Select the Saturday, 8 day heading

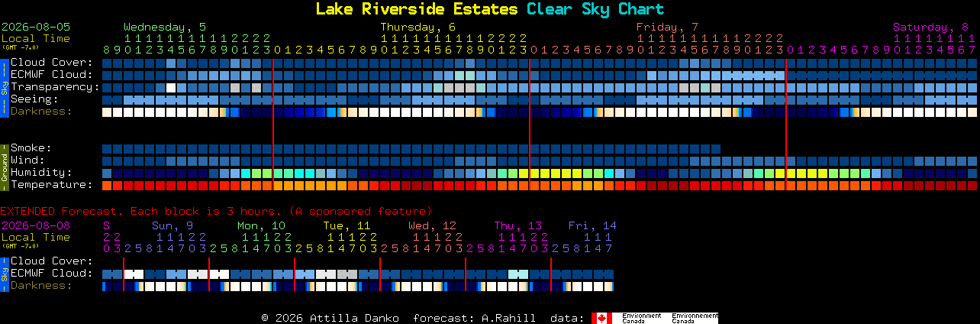pos(931,27)
